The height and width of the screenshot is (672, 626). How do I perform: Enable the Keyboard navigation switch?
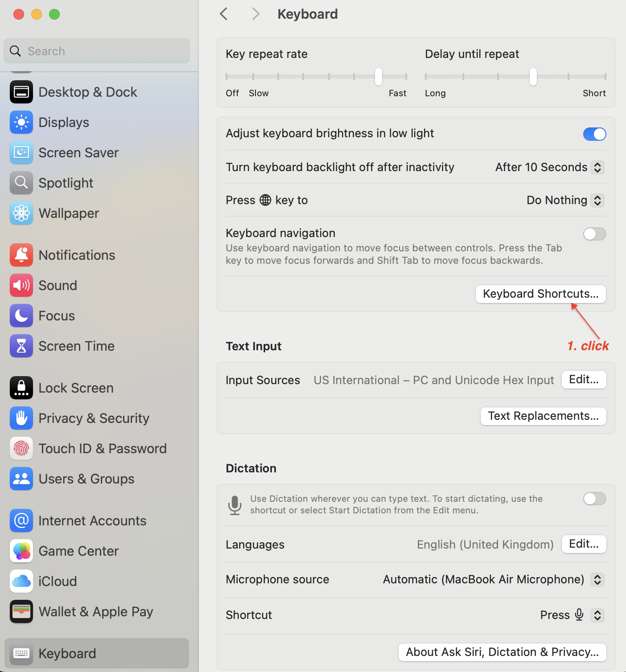(x=594, y=234)
